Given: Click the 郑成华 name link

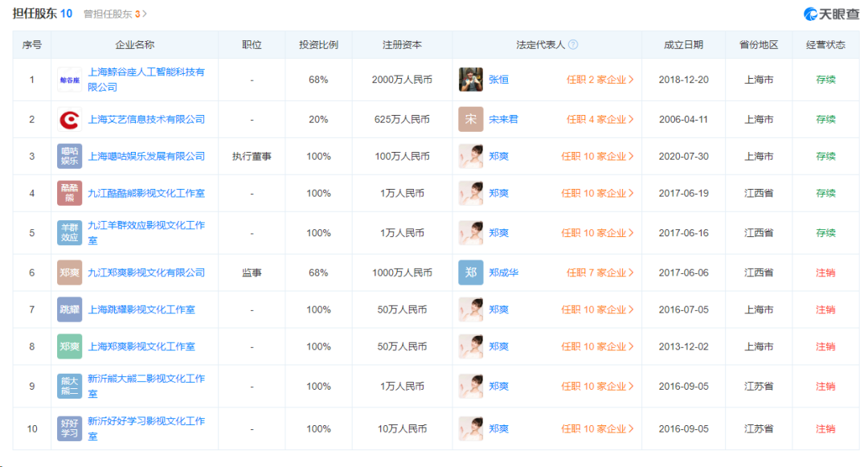Looking at the screenshot, I should click(503, 273).
